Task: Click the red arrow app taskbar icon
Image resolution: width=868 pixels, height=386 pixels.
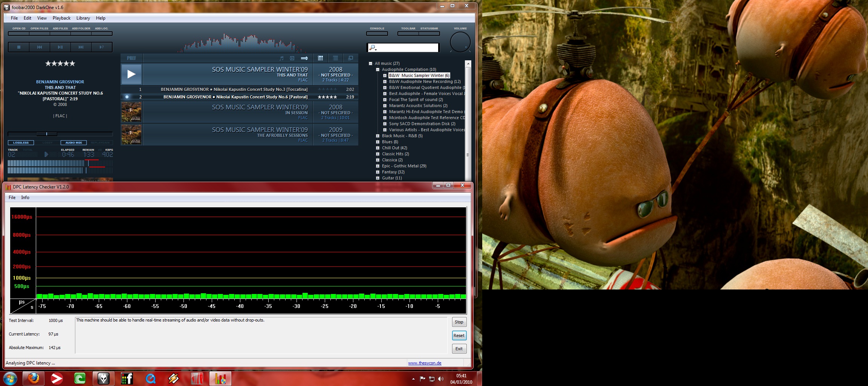Action: tap(57, 378)
